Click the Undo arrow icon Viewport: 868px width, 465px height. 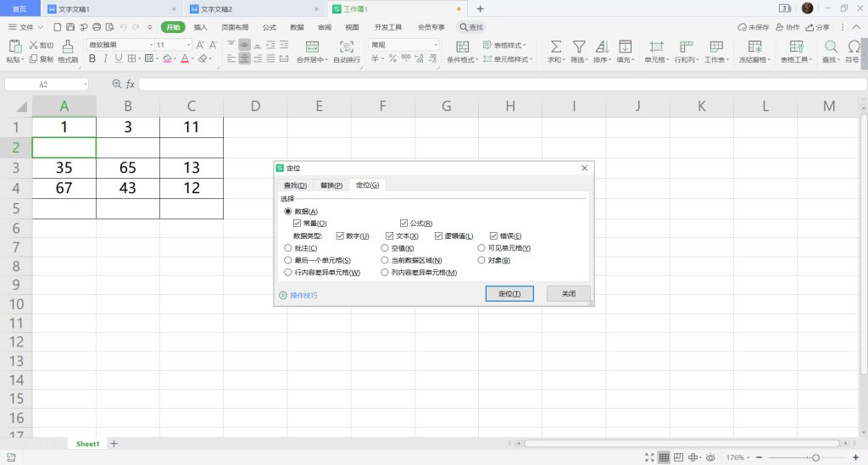(x=123, y=26)
